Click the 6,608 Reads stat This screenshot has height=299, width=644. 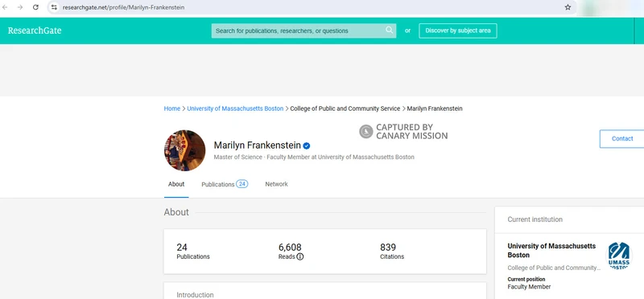click(291, 252)
